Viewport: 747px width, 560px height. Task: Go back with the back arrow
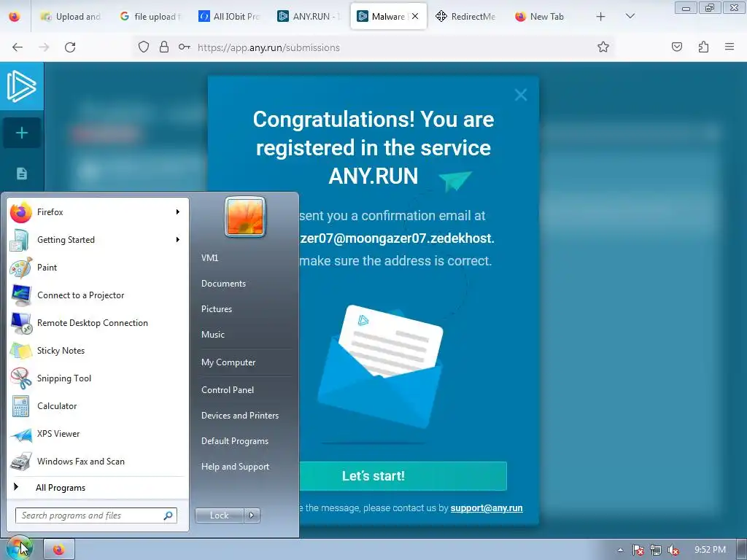coord(18,47)
